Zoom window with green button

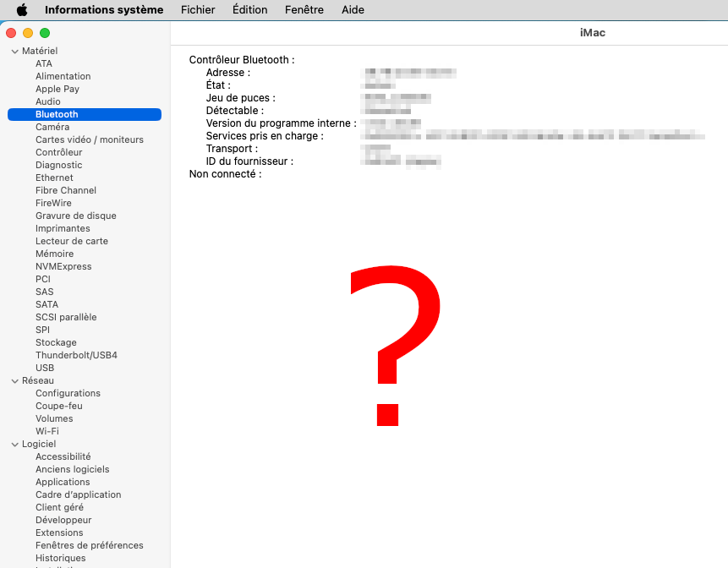point(45,33)
